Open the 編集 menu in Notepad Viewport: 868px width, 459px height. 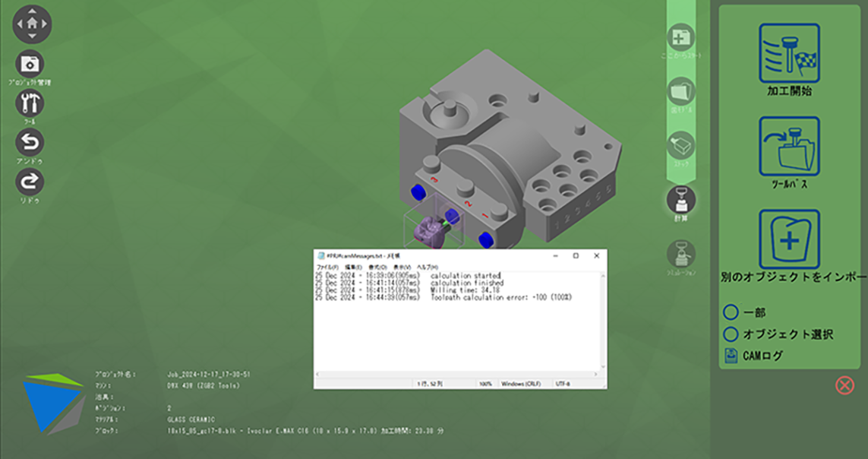353,267
